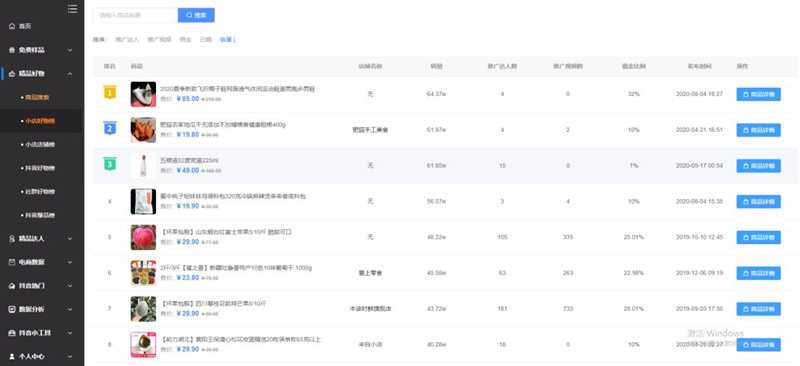The height and width of the screenshot is (366, 800).
Task: Expand the 抖音小工具 sidebar chevron
Action: point(70,332)
